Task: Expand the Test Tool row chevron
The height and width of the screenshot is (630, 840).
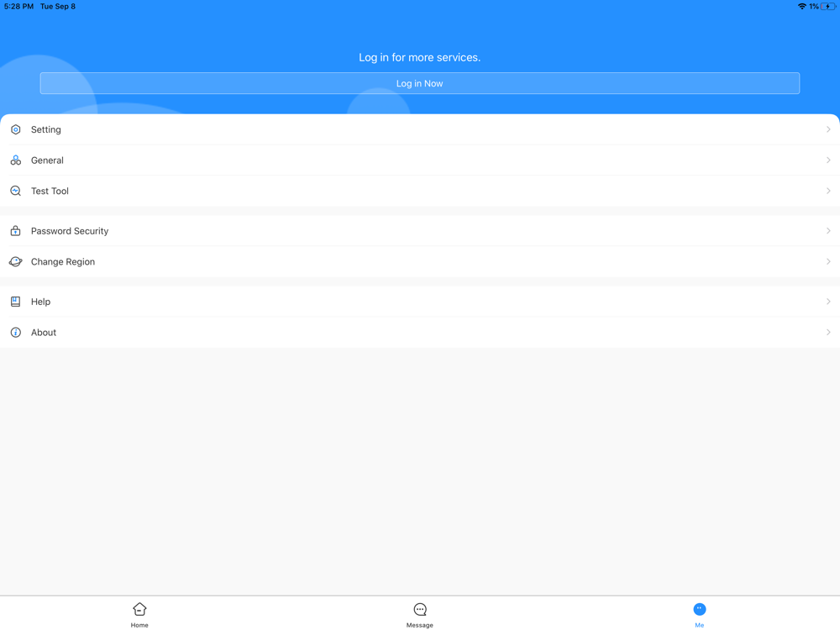Action: point(828,191)
